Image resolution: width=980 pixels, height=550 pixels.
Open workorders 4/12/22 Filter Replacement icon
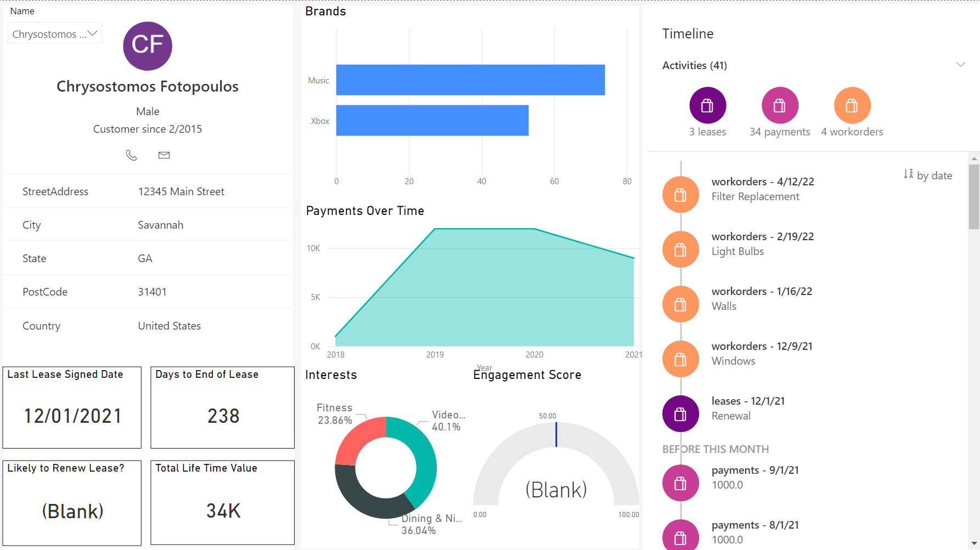click(680, 195)
